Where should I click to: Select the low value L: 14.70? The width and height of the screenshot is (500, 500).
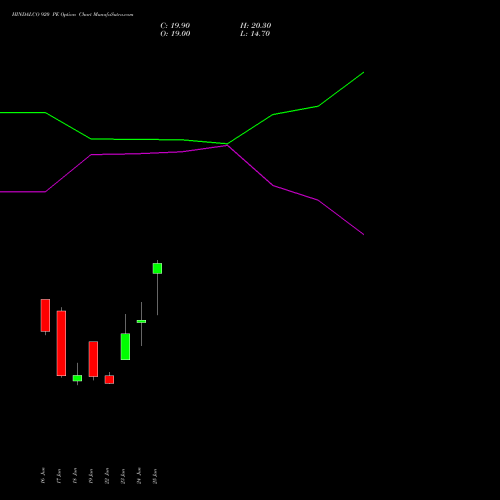(x=255, y=34)
